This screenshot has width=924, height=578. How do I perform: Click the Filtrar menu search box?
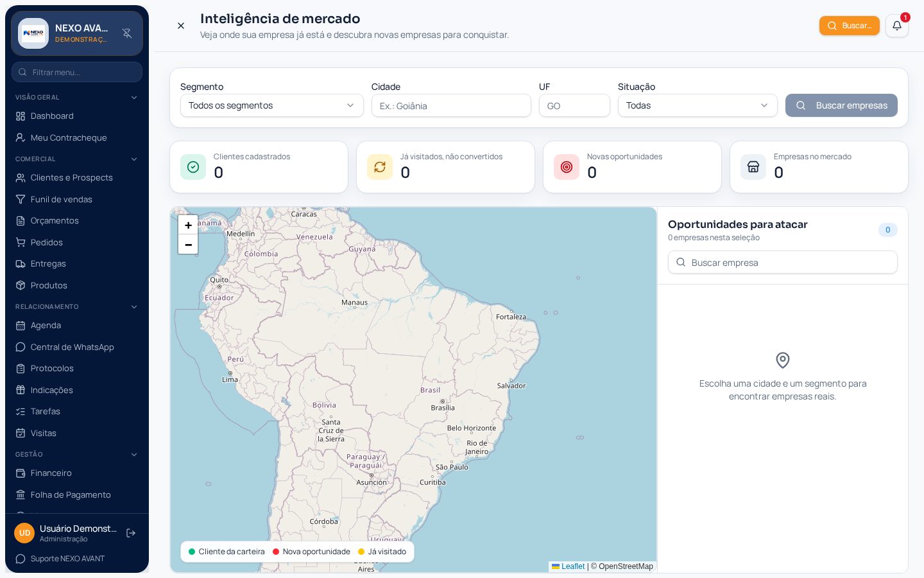pos(77,72)
